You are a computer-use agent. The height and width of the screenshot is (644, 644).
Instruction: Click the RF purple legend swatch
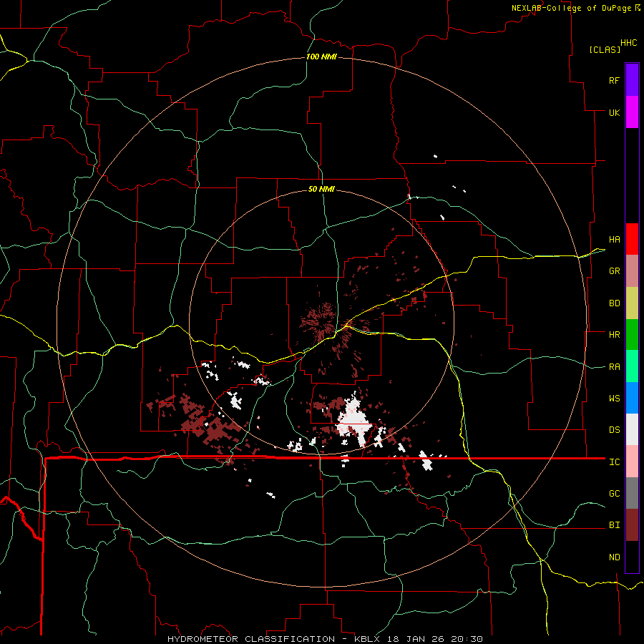(x=632, y=80)
